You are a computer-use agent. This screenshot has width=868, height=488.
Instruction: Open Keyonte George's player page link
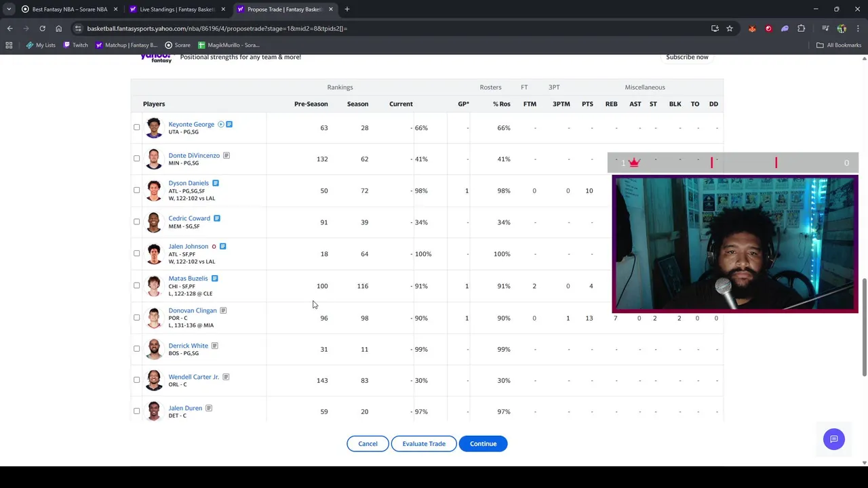[x=191, y=125]
